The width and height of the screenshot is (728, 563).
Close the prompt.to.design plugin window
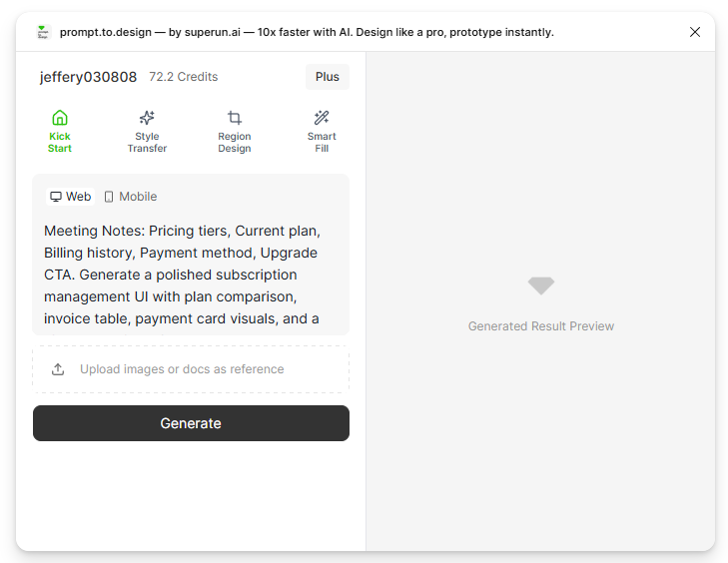695,32
